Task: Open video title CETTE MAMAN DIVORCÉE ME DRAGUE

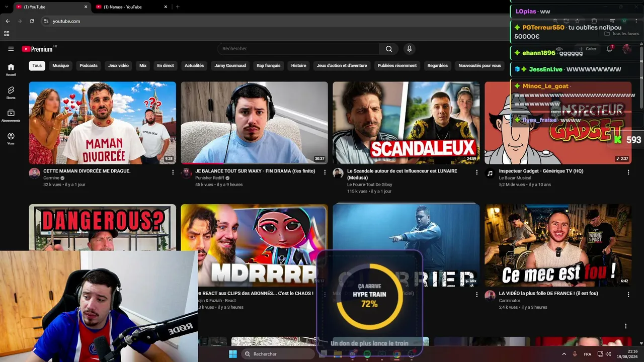Action: click(x=87, y=171)
